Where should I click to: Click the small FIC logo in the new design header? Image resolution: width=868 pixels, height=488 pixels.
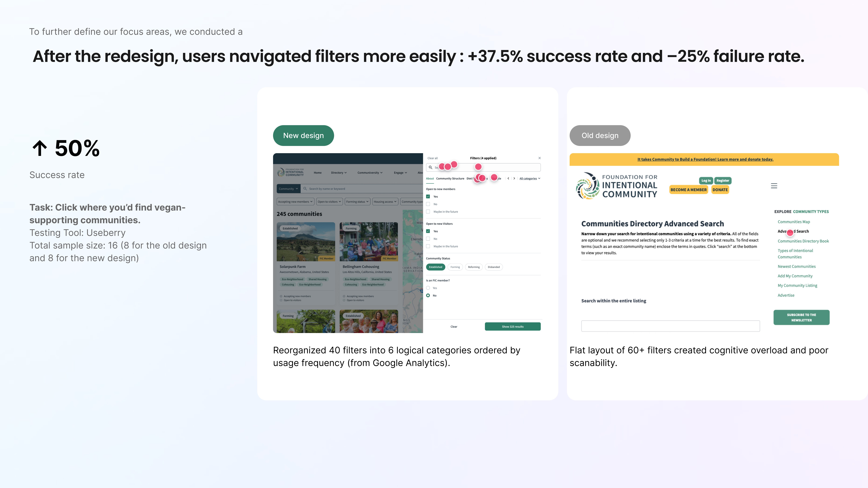tap(290, 172)
